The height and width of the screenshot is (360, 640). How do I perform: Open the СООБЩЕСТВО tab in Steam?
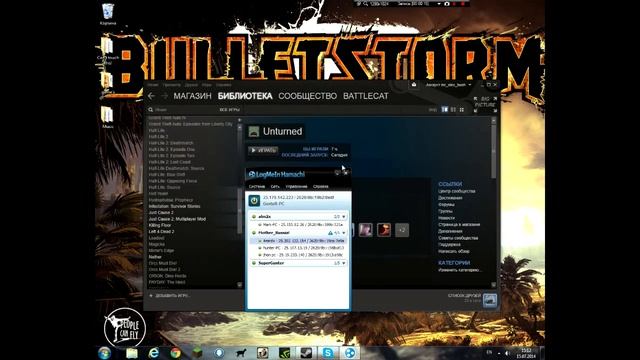[x=307, y=96]
